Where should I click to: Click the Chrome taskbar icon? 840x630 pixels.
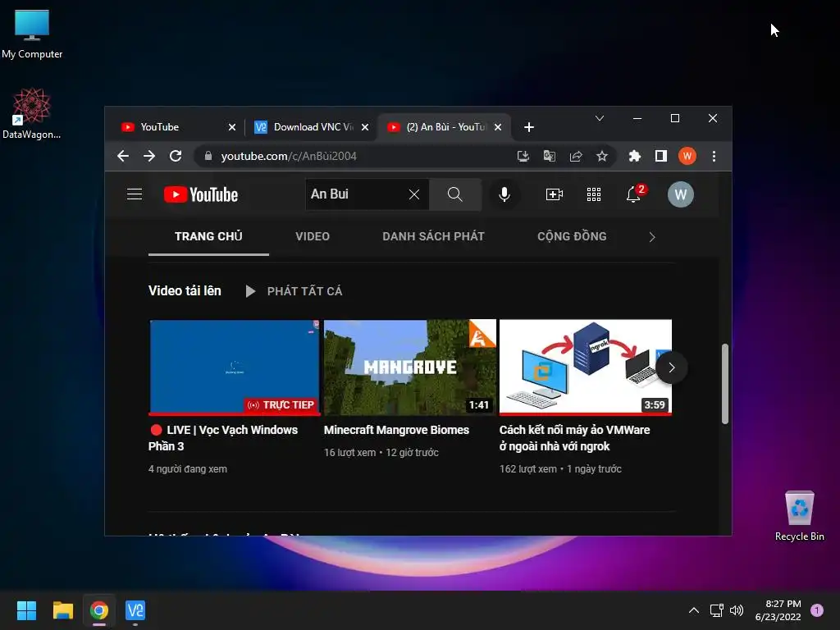tap(99, 610)
